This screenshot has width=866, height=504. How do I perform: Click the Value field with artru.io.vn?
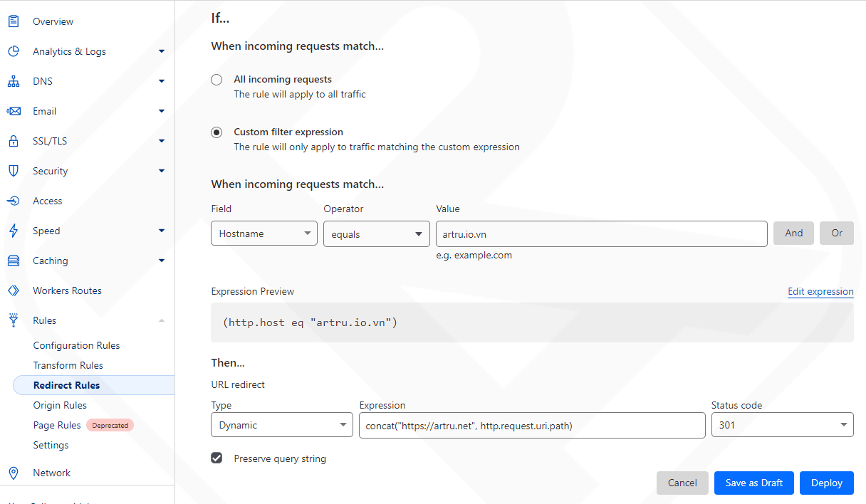(601, 233)
